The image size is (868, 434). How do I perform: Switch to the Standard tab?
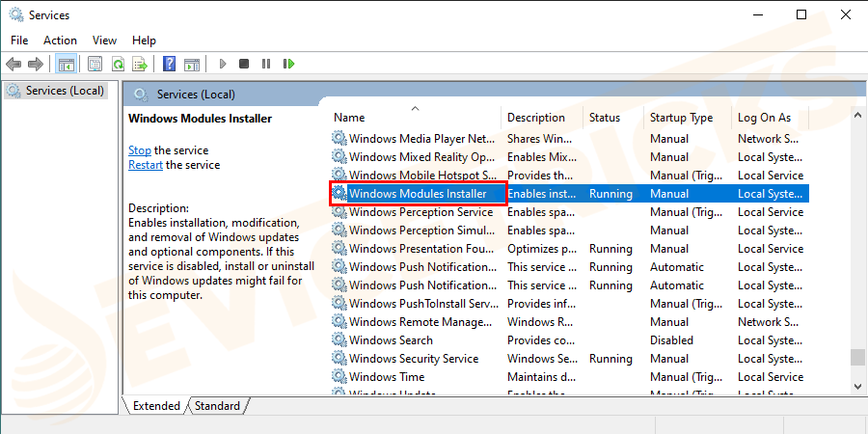coord(218,406)
